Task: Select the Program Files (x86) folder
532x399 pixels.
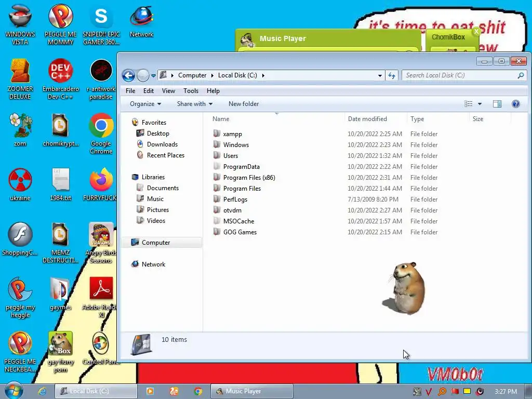Action: [249, 178]
